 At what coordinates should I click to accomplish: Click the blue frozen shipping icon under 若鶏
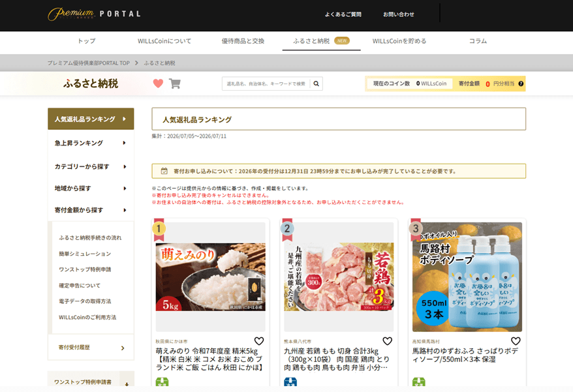point(290,382)
